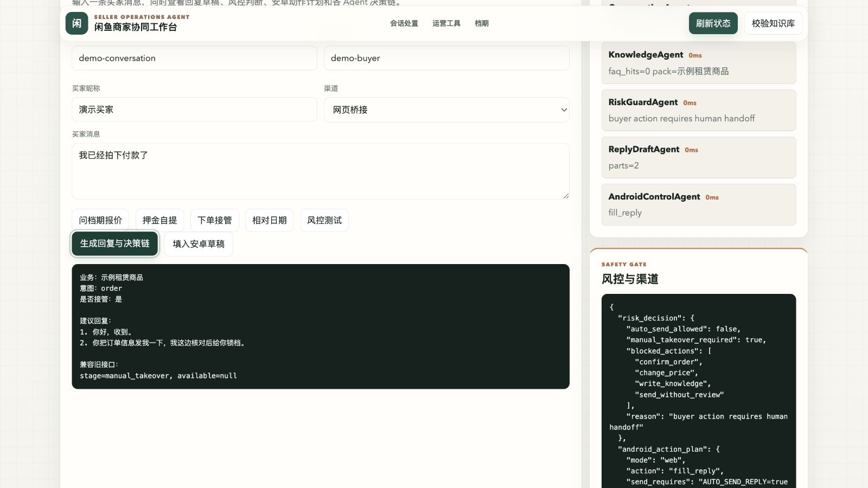The image size is (868, 488).
Task: Click the 闲 logo icon in header
Action: (76, 23)
